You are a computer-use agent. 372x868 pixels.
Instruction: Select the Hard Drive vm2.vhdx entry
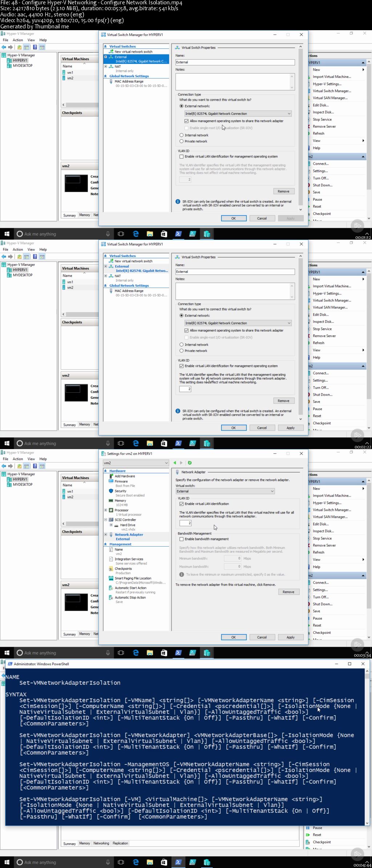coord(128,527)
